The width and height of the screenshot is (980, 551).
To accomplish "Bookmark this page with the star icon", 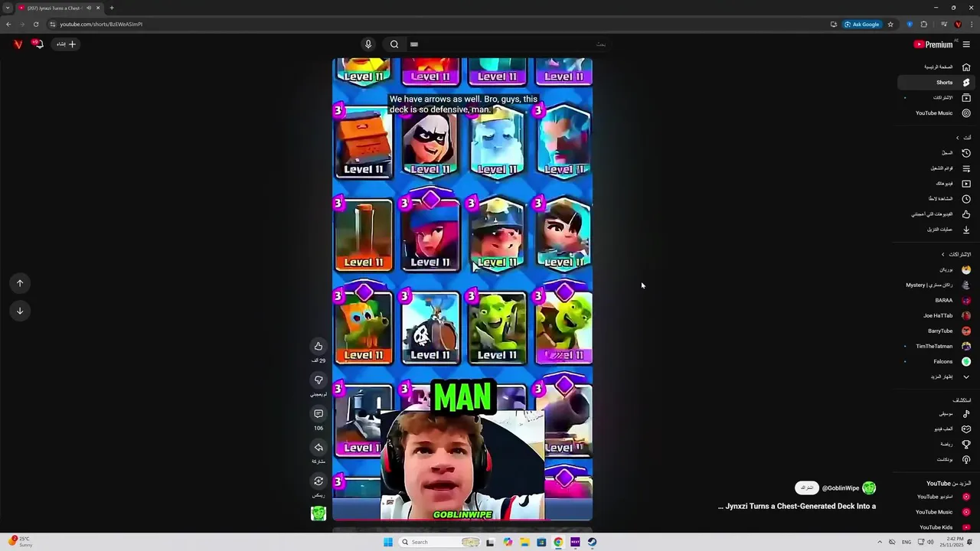I will [890, 24].
